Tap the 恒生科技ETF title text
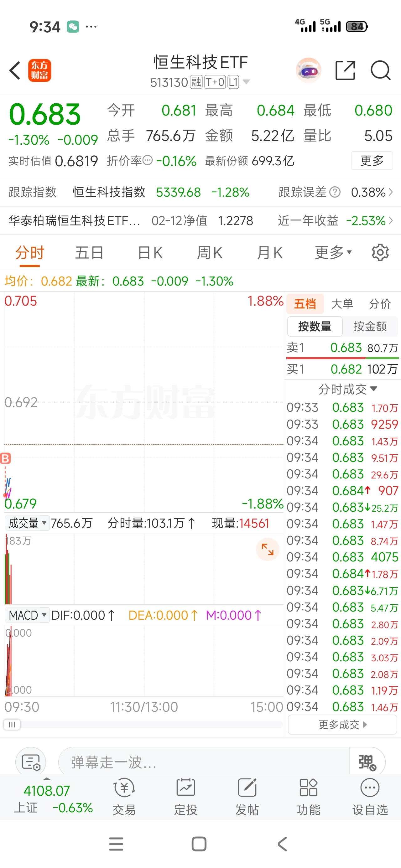Screen dimensions: 401x868 [x=201, y=62]
